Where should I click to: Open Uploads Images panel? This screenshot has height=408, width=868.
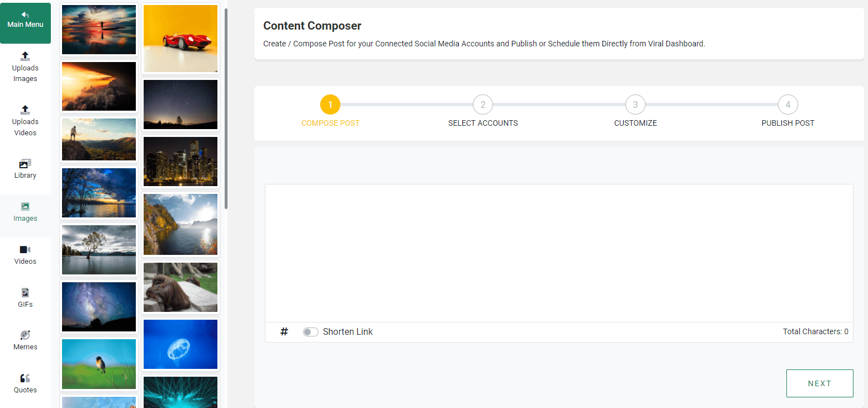tap(25, 67)
